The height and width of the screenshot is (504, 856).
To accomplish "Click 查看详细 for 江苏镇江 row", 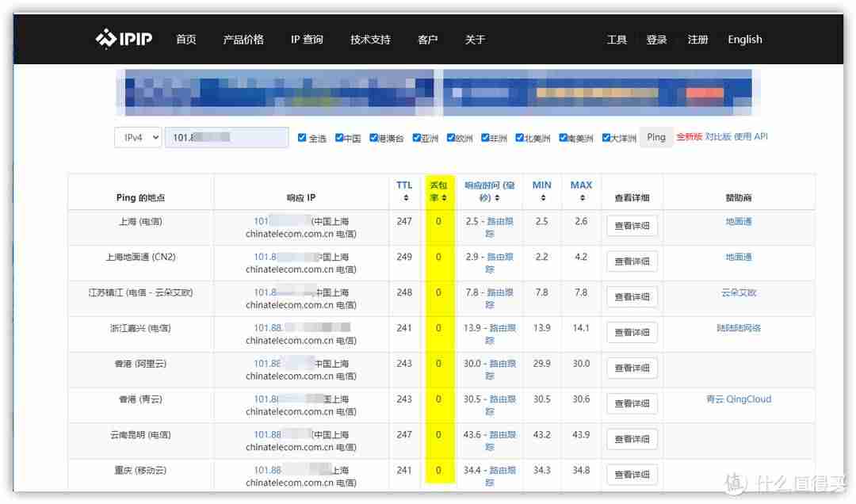I will (x=632, y=297).
